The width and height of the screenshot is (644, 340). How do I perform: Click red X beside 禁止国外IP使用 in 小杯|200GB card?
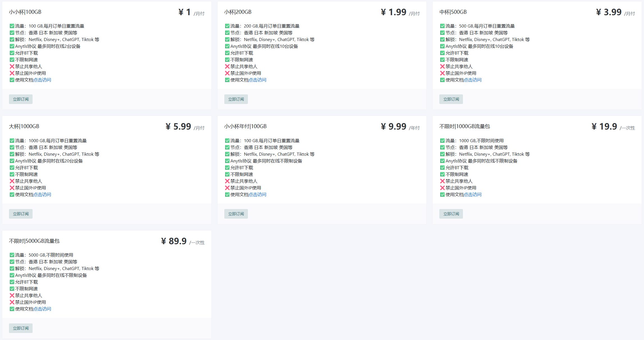227,73
